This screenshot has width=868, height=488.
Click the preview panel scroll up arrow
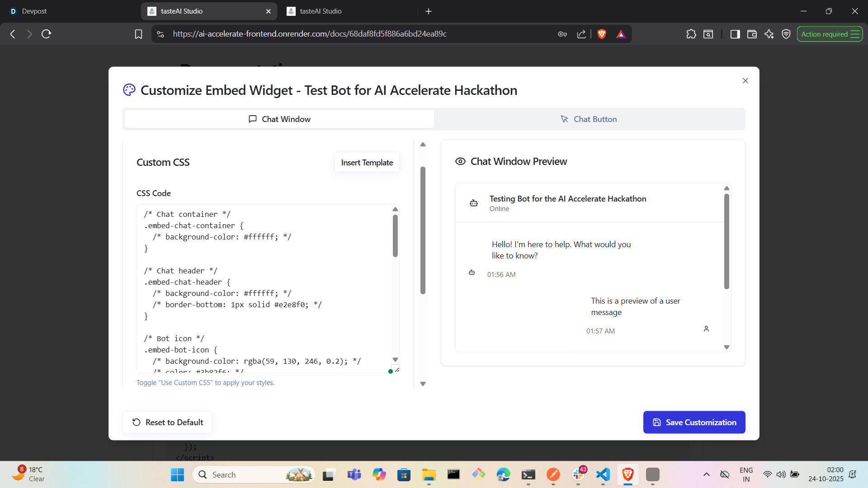click(726, 188)
